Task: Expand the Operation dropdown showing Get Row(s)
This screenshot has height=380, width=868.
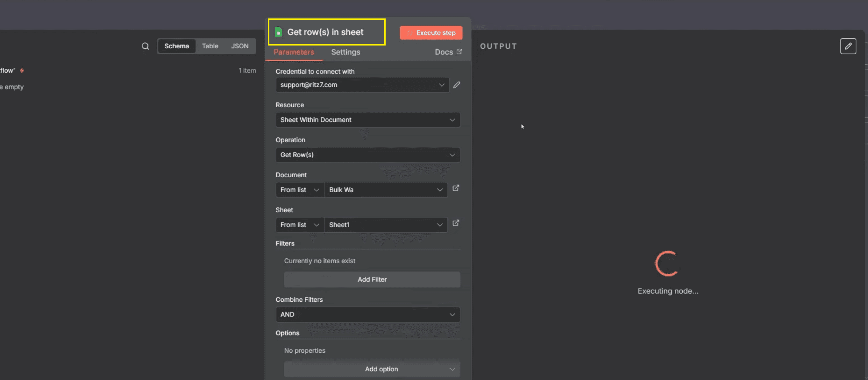Action: pyautogui.click(x=368, y=155)
